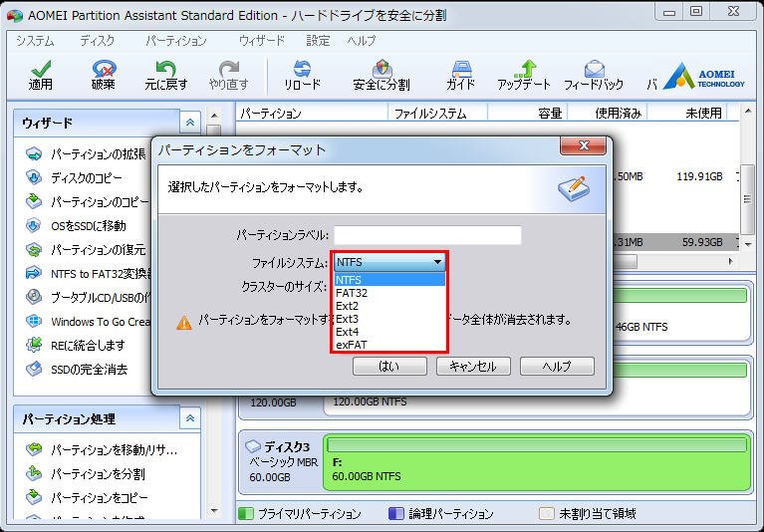Open the パーティションの復元 wizard

pyautogui.click(x=87, y=249)
